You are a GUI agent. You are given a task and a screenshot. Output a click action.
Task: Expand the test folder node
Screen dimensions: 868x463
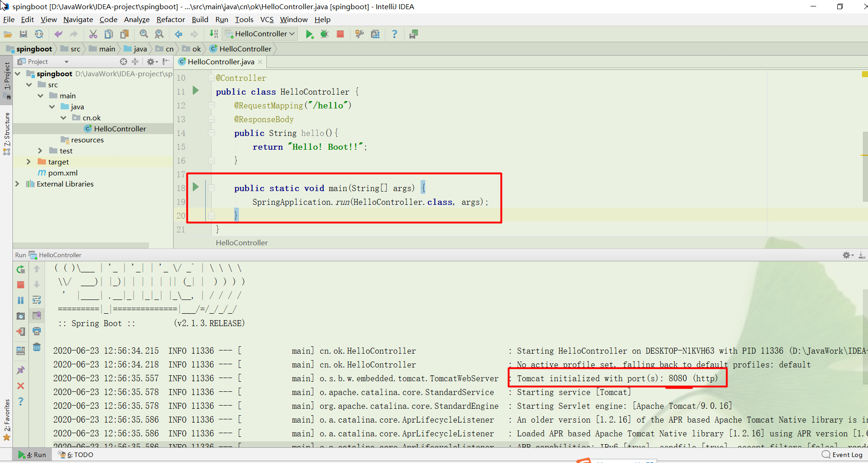(40, 151)
